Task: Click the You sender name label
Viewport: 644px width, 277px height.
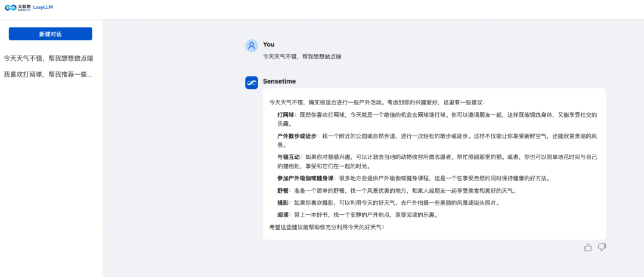Action: click(x=268, y=44)
